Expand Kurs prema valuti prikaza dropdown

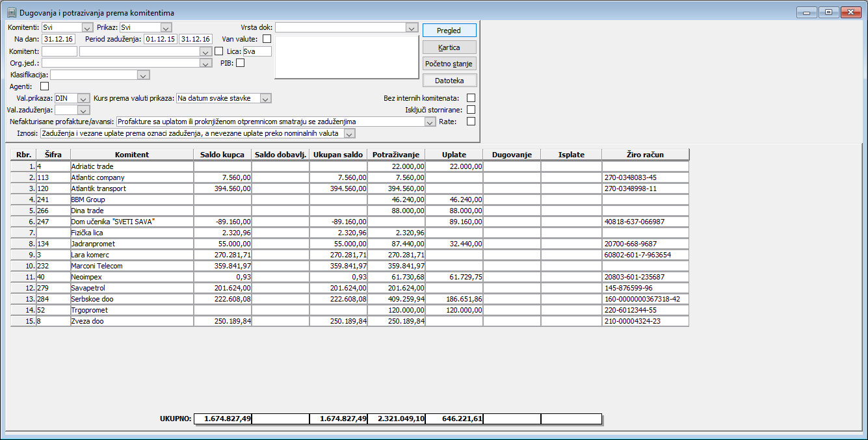(265, 98)
